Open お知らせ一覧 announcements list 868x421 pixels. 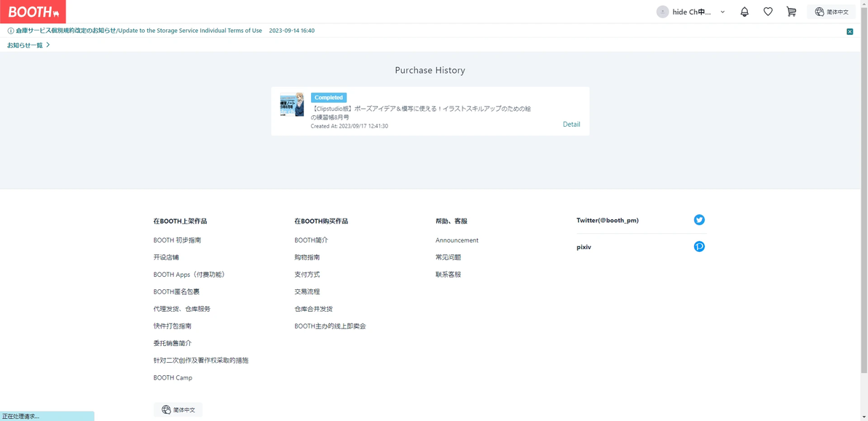click(x=29, y=45)
